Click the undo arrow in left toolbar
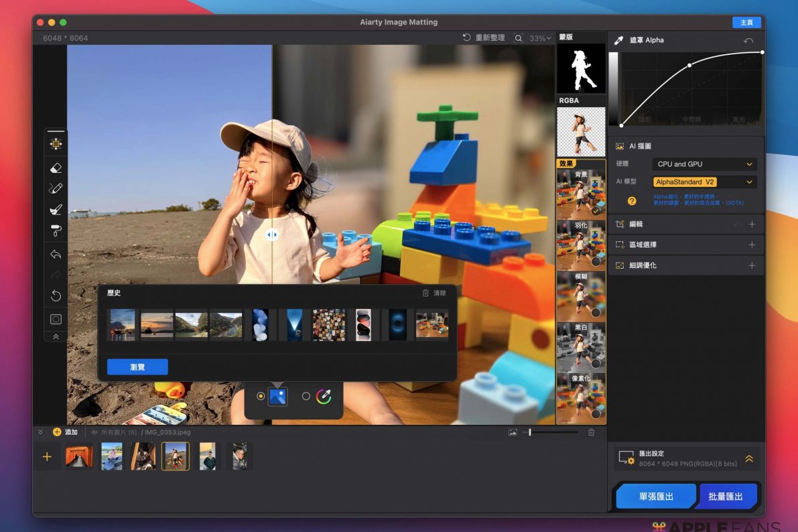Screen dimensions: 798x532 56,255
